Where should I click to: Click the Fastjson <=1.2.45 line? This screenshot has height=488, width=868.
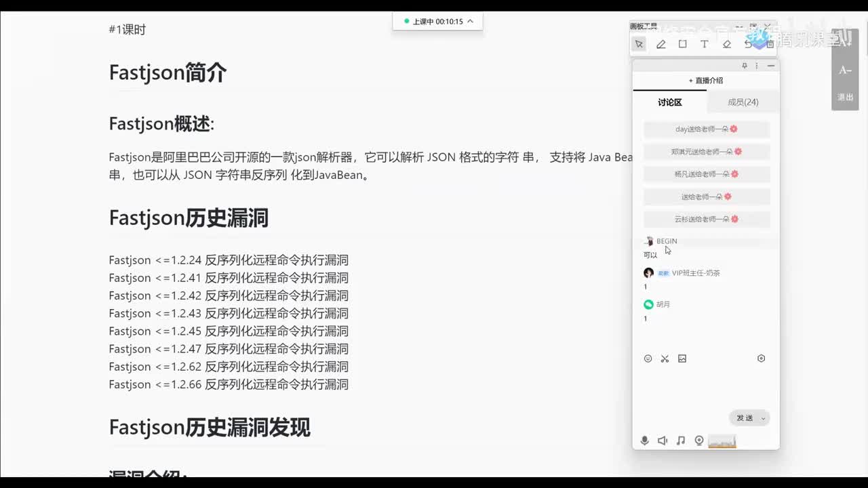[x=229, y=331]
